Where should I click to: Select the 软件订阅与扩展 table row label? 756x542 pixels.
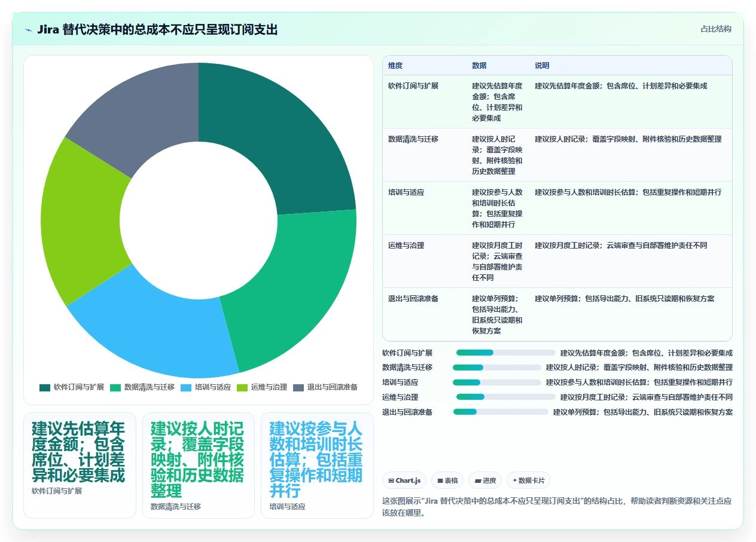[x=413, y=86]
